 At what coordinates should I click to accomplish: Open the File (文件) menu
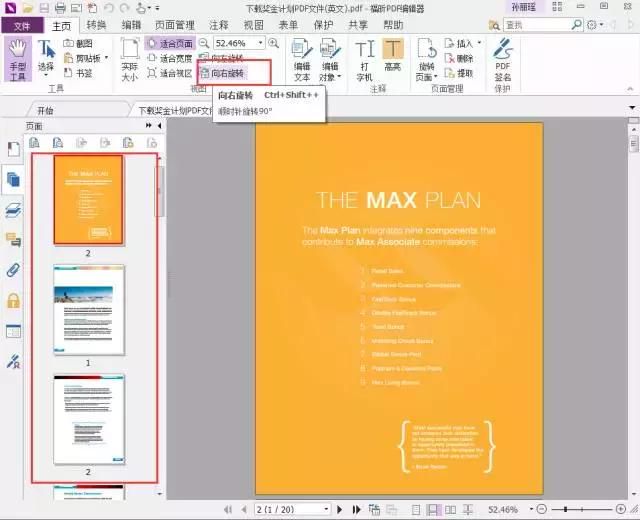point(22,26)
